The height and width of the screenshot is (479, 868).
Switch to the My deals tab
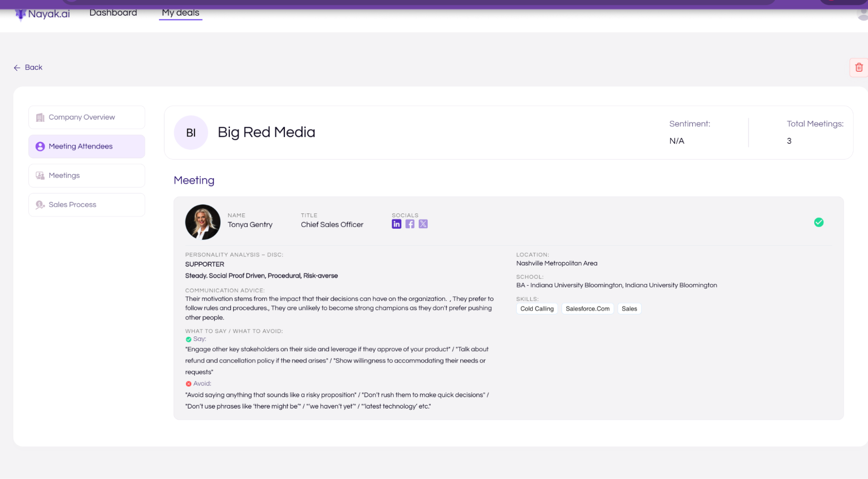(180, 13)
